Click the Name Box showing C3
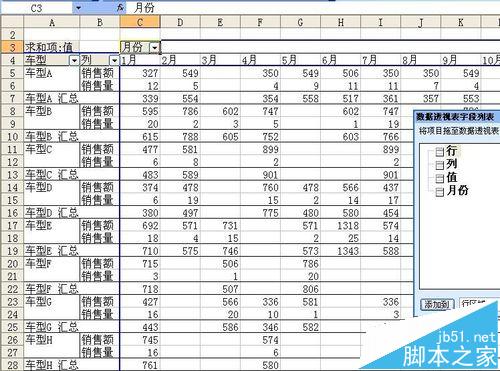 (37, 8)
